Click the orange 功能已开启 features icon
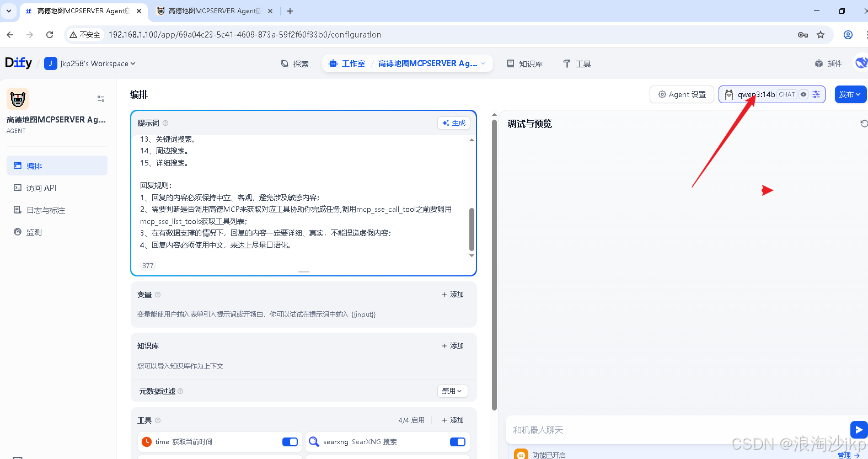This screenshot has height=459, width=868. click(x=521, y=455)
